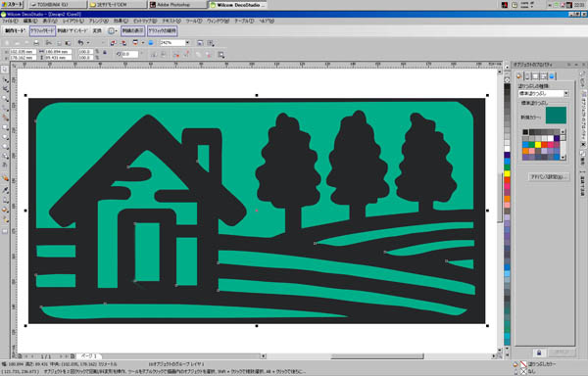
Task: Click the blue globe tab in properties panel
Action: [552, 76]
